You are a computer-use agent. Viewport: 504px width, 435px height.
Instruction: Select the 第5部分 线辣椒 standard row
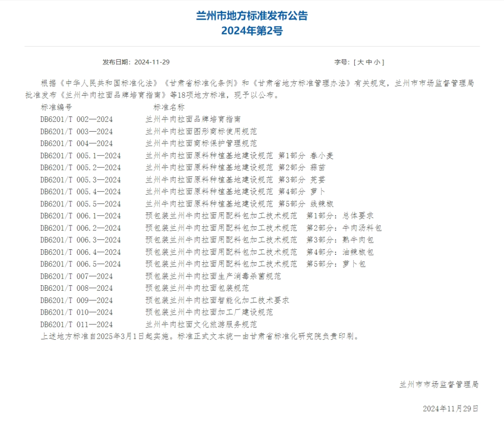tap(239, 204)
